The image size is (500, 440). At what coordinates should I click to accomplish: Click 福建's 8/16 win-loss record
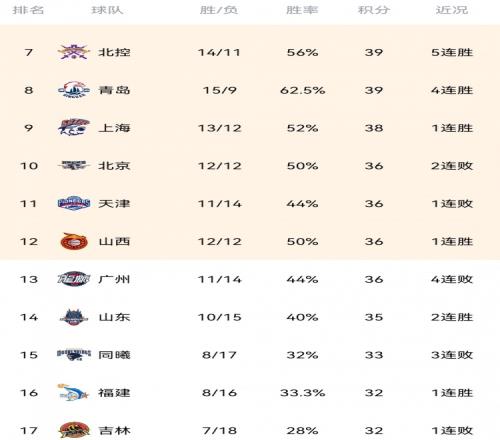click(x=219, y=393)
